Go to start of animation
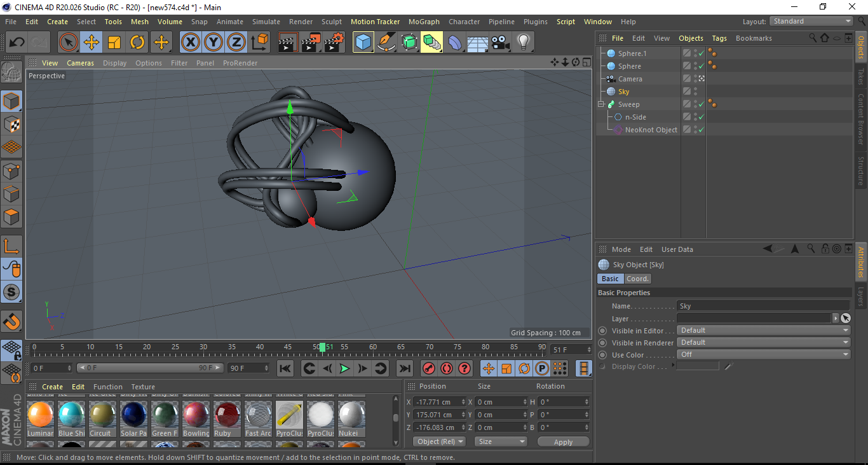 285,368
